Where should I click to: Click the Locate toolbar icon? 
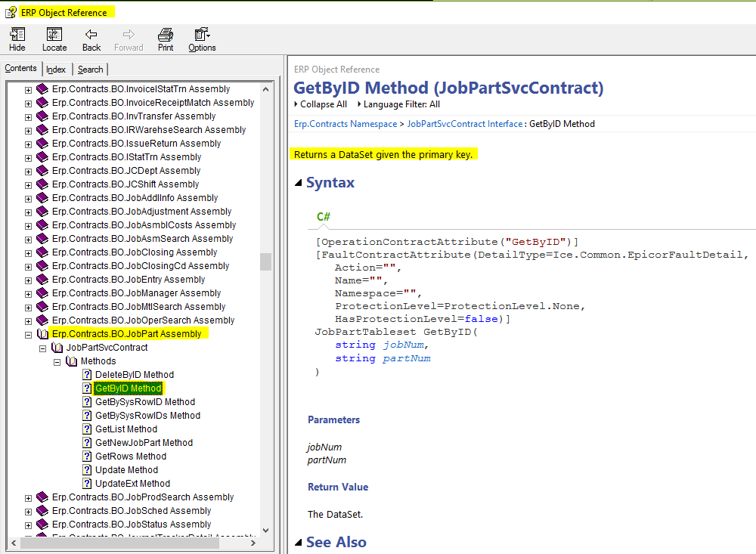click(54, 34)
